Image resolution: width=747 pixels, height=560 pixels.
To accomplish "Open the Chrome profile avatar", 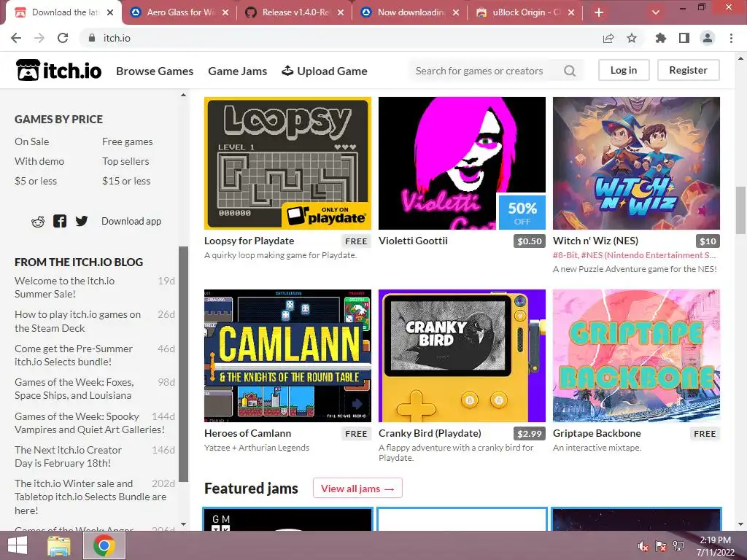I will pyautogui.click(x=708, y=38).
